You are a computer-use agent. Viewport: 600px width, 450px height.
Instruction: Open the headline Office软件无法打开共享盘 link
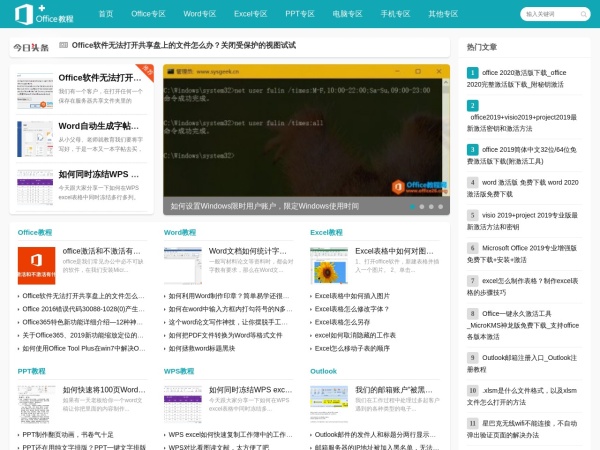(184, 45)
